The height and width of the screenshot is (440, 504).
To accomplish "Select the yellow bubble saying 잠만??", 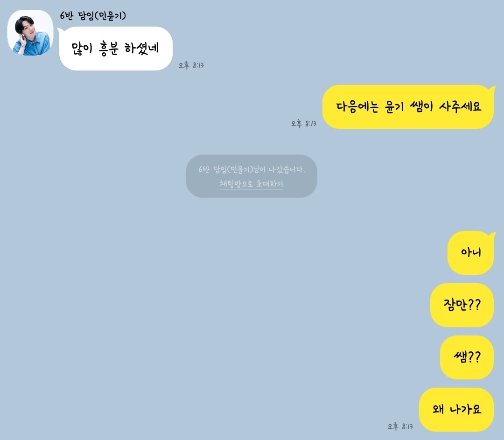I will (x=462, y=305).
